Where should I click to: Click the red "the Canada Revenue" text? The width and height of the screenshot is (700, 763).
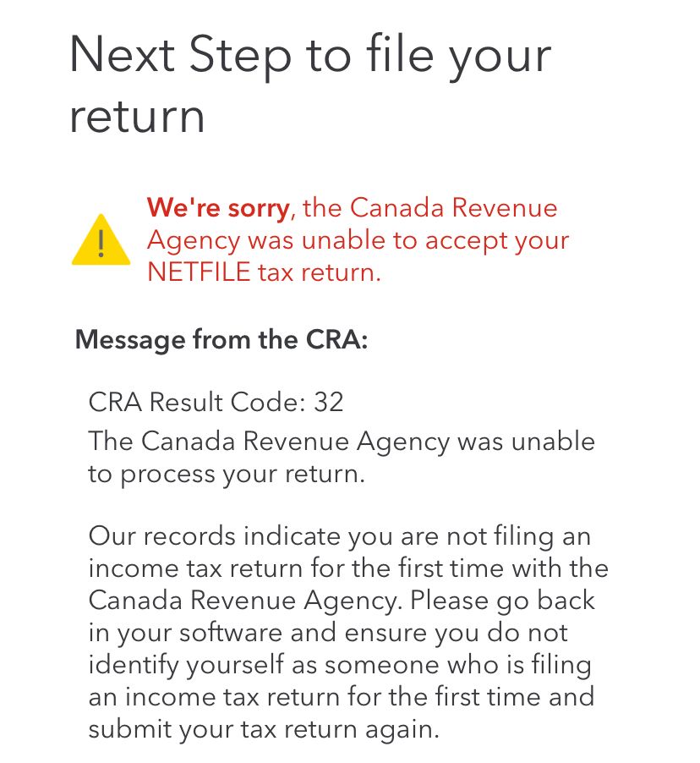click(x=431, y=208)
